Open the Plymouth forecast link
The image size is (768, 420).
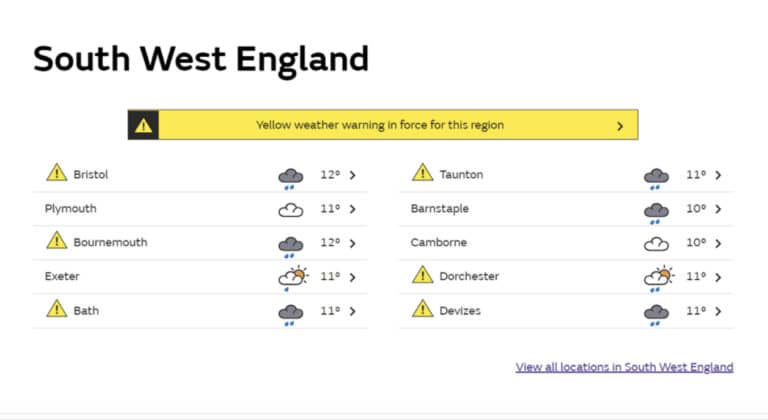pyautogui.click(x=71, y=209)
